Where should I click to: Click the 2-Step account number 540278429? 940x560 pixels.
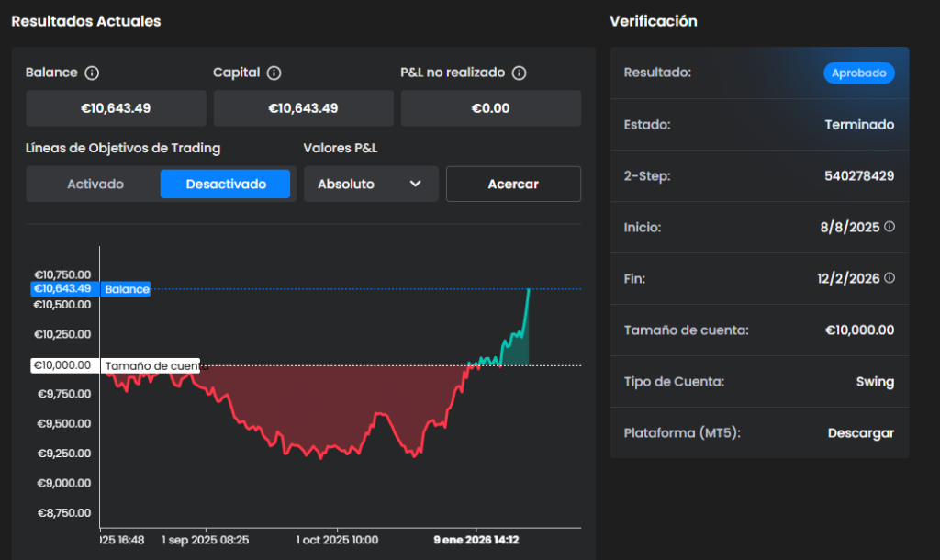coord(858,175)
